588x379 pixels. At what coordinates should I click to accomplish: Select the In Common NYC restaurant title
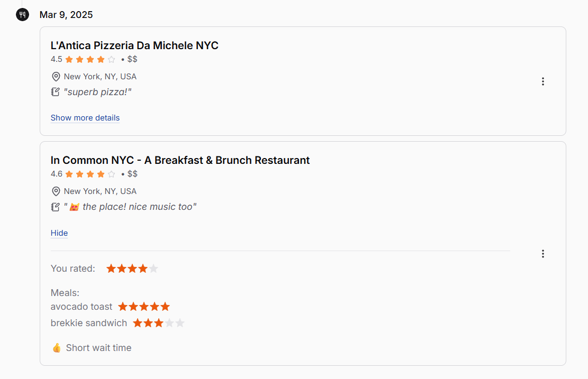(180, 160)
